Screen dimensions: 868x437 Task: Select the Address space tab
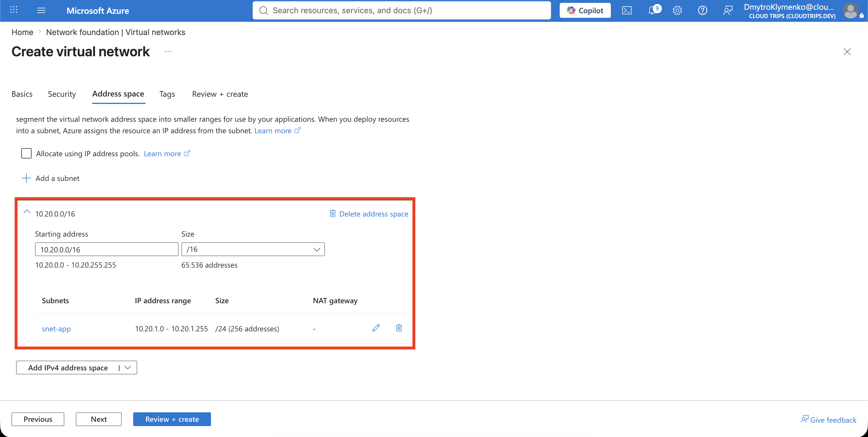(118, 94)
